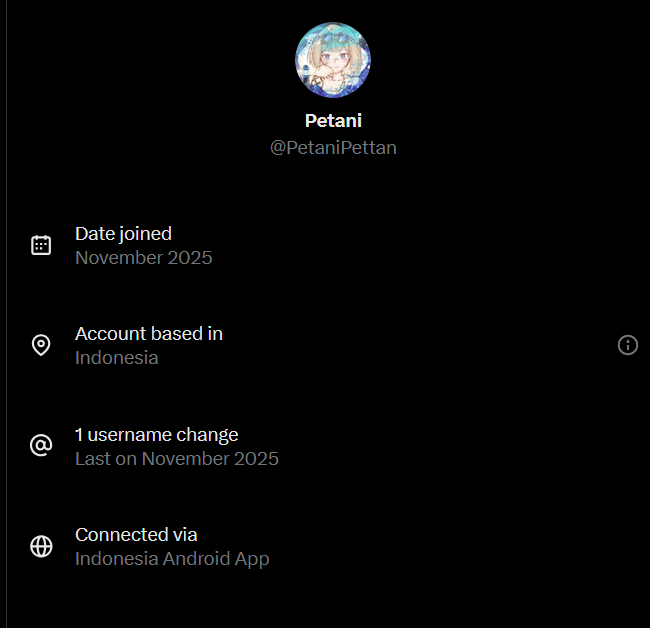Click the handle @PetaniPettan
Image resolution: width=650 pixels, height=628 pixels.
333,148
